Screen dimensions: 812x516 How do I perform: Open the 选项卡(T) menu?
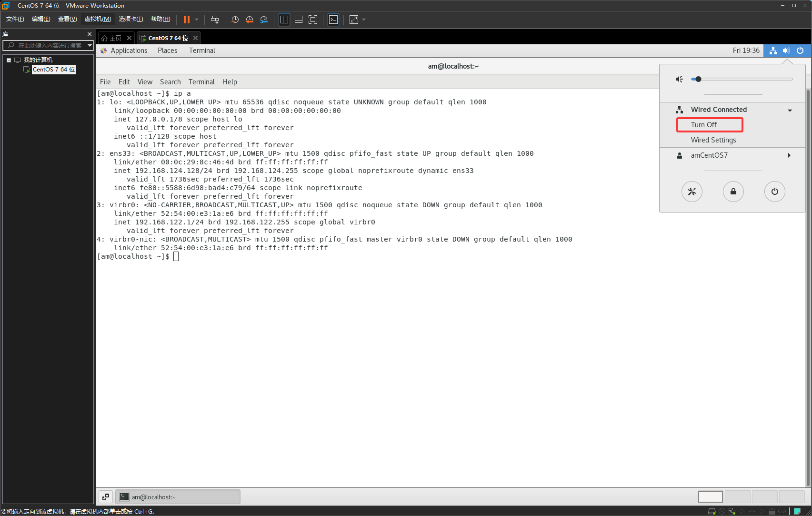131,19
